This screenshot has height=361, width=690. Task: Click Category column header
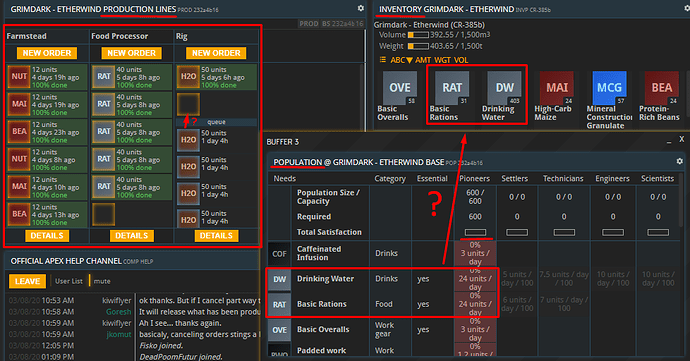point(390,178)
